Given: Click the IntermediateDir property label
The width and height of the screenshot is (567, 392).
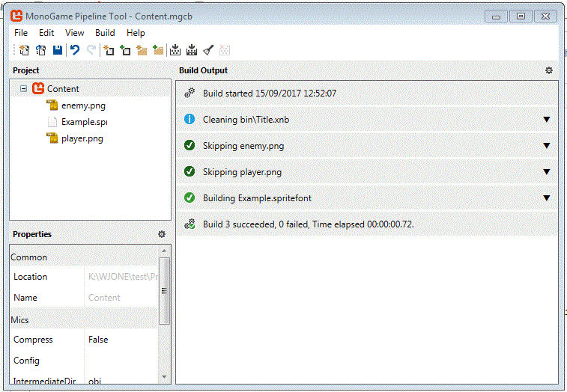Looking at the screenshot, I should (44, 381).
